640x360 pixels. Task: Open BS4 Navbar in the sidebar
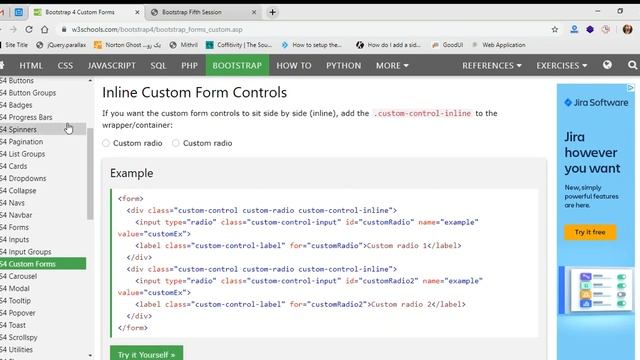click(43, 215)
